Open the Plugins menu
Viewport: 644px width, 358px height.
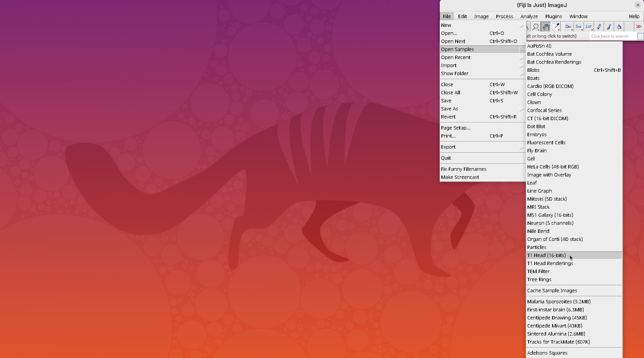coord(553,16)
